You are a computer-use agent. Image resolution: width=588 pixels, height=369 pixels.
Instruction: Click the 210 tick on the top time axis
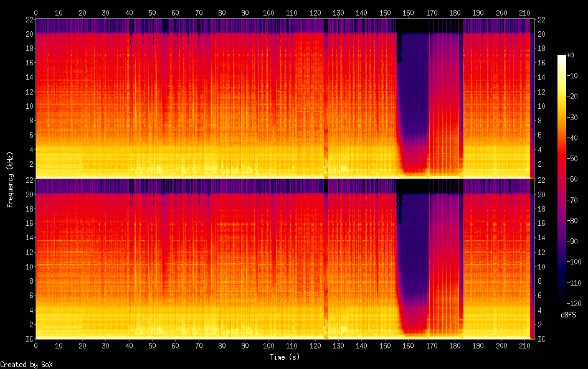pyautogui.click(x=524, y=12)
